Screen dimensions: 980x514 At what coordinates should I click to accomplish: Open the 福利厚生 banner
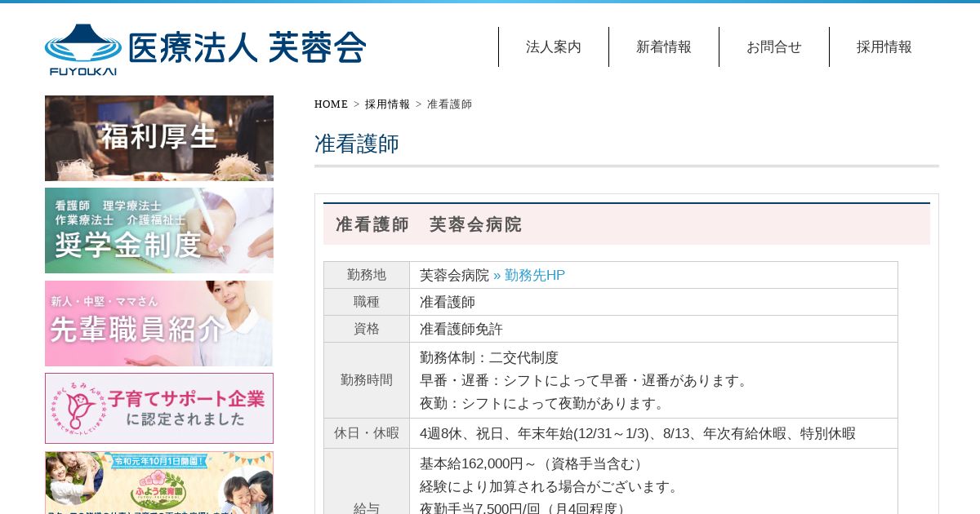159,138
